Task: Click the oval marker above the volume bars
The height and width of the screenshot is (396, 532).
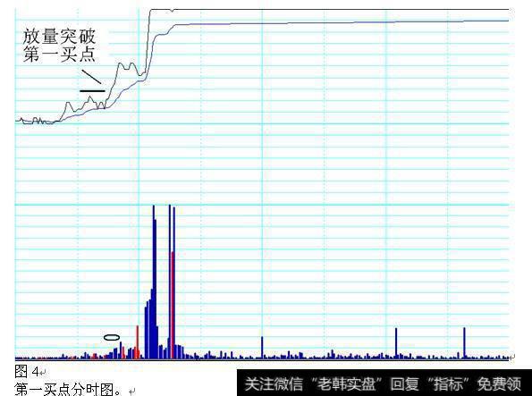Action: coord(112,337)
